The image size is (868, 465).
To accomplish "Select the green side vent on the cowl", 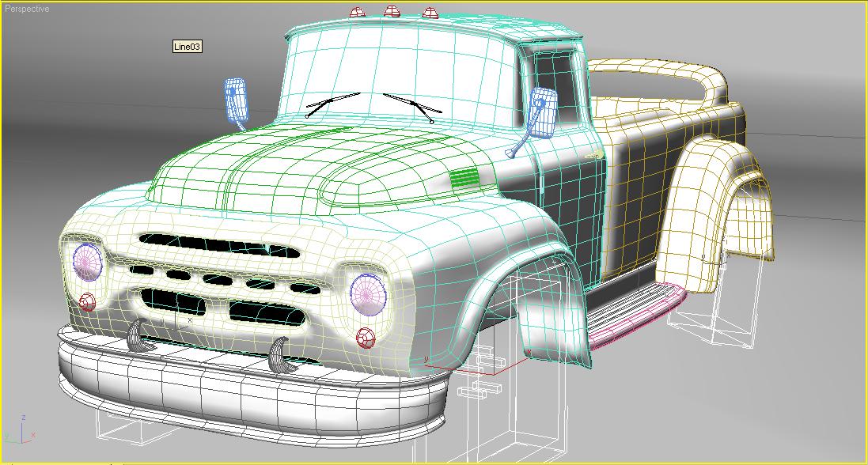I will [464, 178].
